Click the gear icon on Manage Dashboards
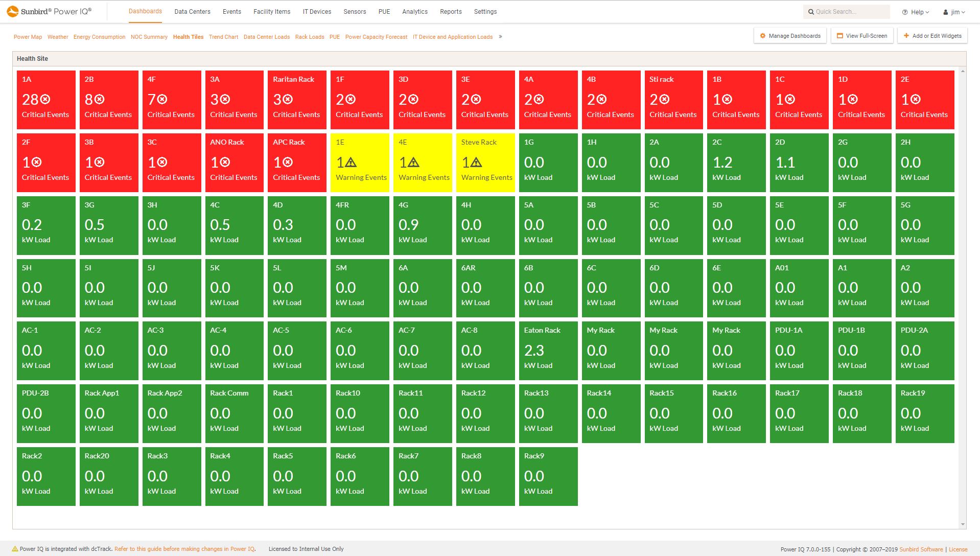This screenshot has height=556, width=980. 764,36
